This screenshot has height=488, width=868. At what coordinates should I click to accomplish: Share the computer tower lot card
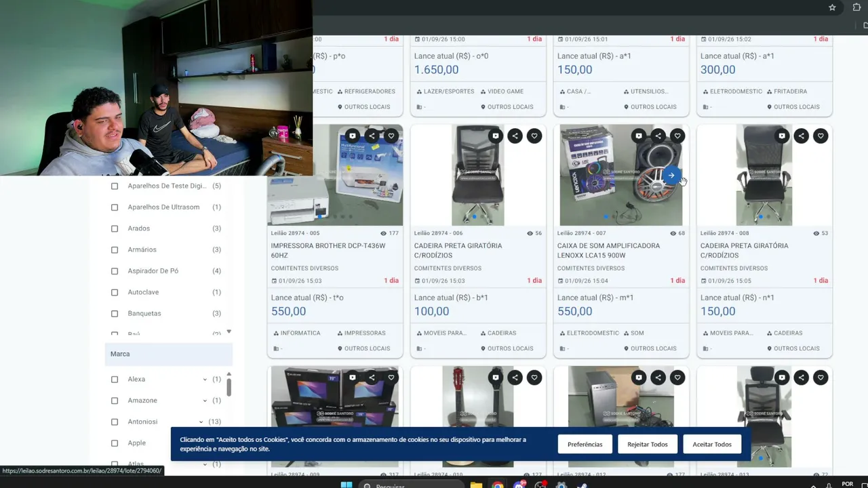[x=658, y=378]
